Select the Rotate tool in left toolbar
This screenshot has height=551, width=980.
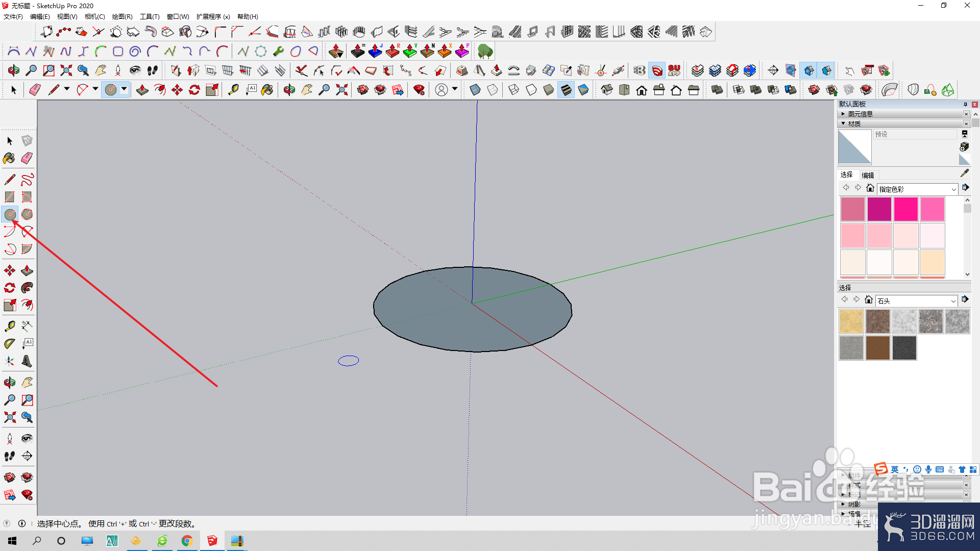point(10,288)
